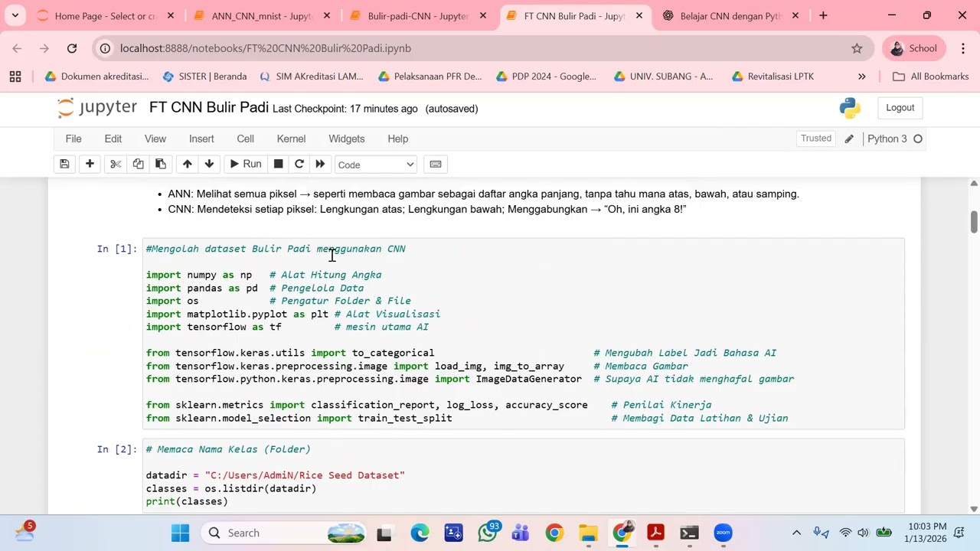
Task: Open Dokumen akreditasi bookmark
Action: click(96, 77)
